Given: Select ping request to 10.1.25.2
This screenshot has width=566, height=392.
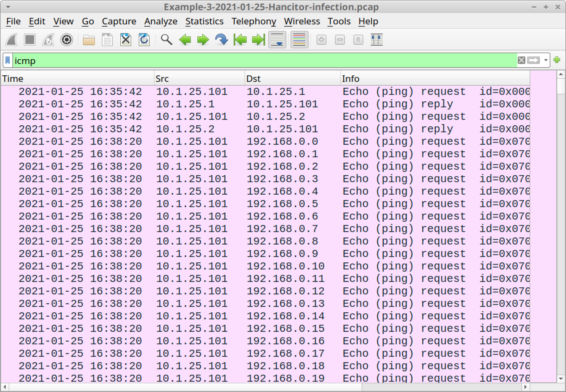Looking at the screenshot, I should (x=265, y=117).
